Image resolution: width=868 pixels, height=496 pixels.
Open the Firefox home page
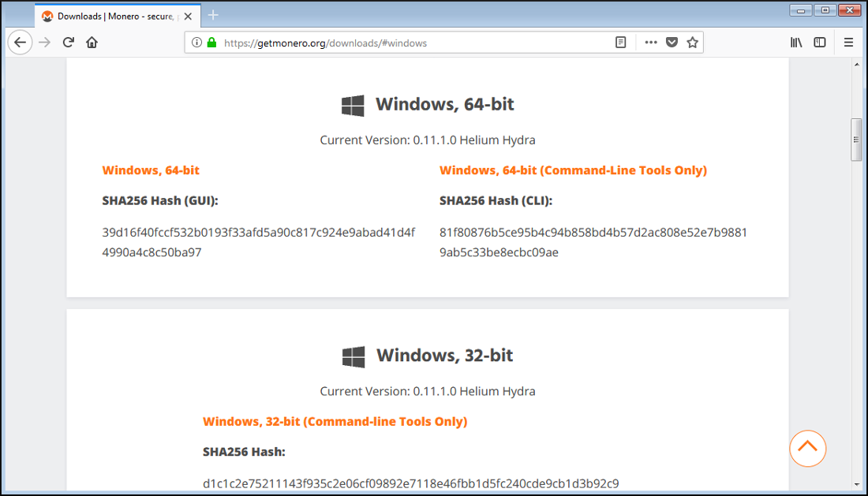[92, 43]
